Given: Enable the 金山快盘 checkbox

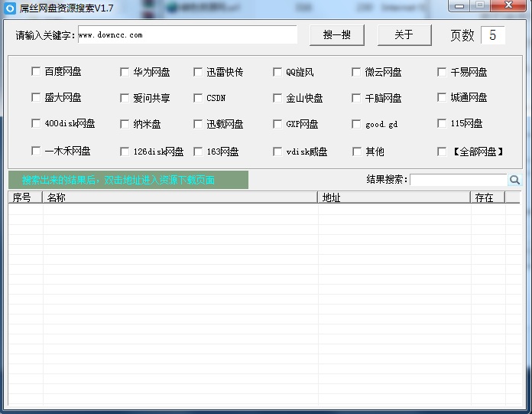Looking at the screenshot, I should coord(277,98).
